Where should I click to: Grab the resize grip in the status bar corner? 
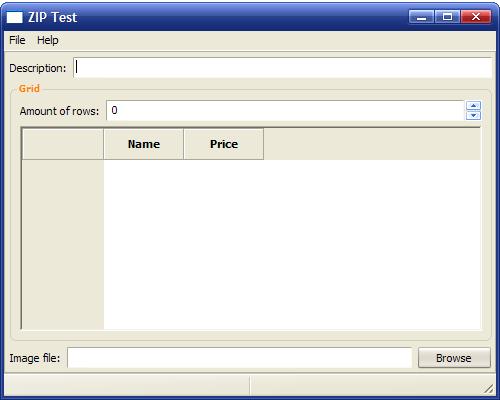click(x=488, y=388)
